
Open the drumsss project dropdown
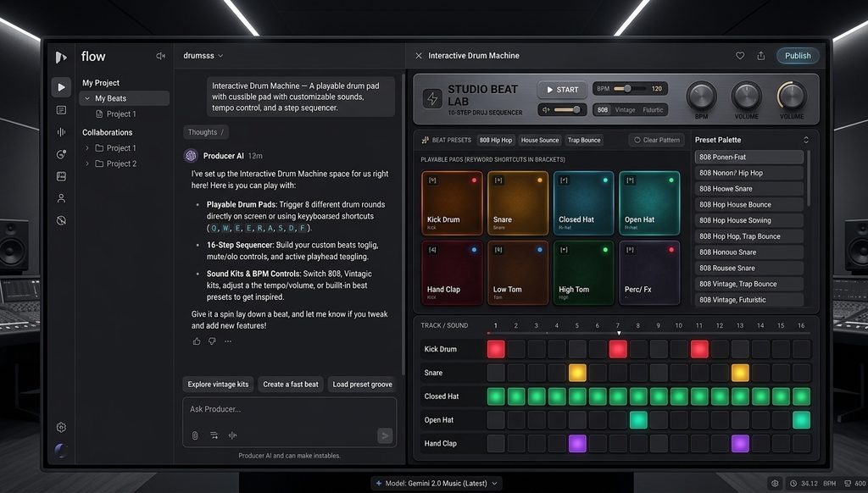203,56
